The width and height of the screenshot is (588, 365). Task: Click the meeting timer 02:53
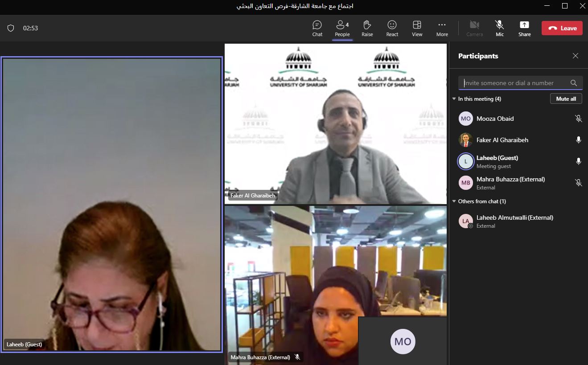[x=30, y=28]
